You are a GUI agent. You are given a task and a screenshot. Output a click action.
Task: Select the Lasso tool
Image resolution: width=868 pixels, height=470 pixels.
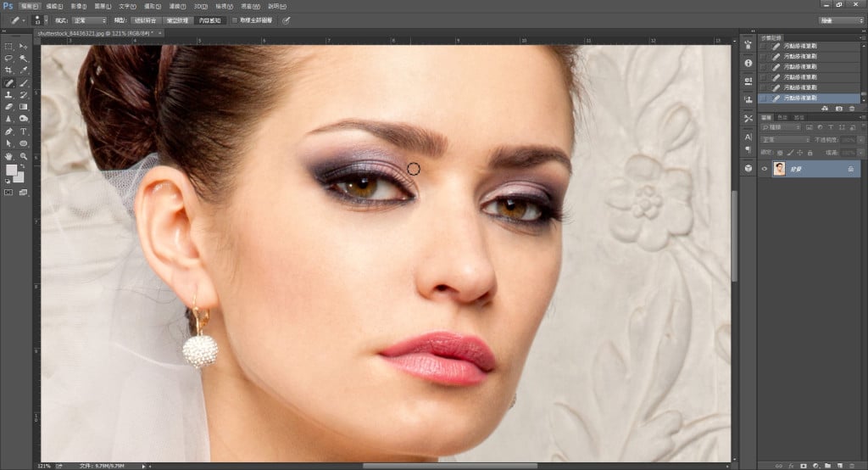tap(8, 59)
